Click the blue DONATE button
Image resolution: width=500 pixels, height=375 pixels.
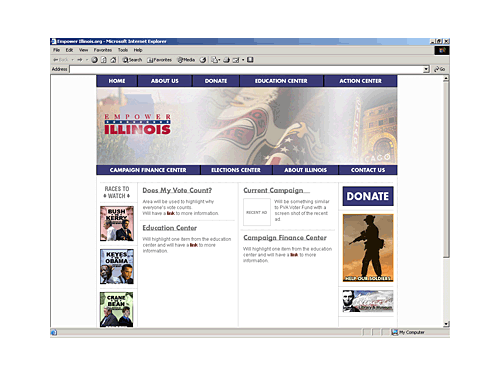(x=368, y=196)
